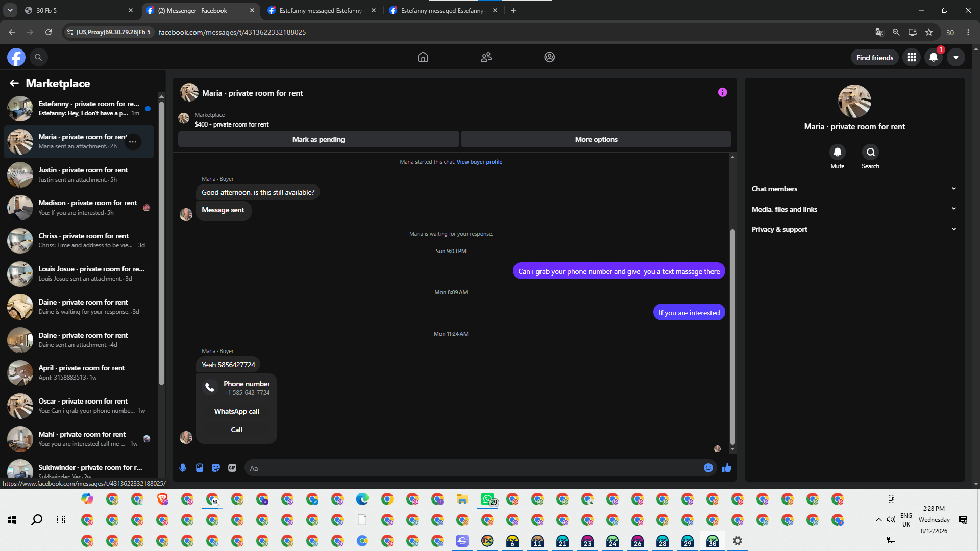Open the Facebook notifications bell
Viewport: 980px width, 551px height.
click(934, 57)
